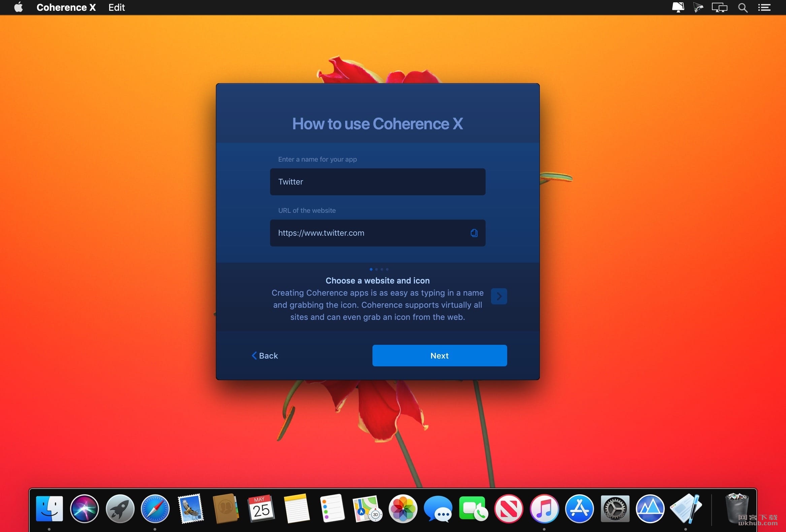Screen dimensions: 786x532
Task: Advance tutorial with right chevron arrow
Action: [499, 296]
